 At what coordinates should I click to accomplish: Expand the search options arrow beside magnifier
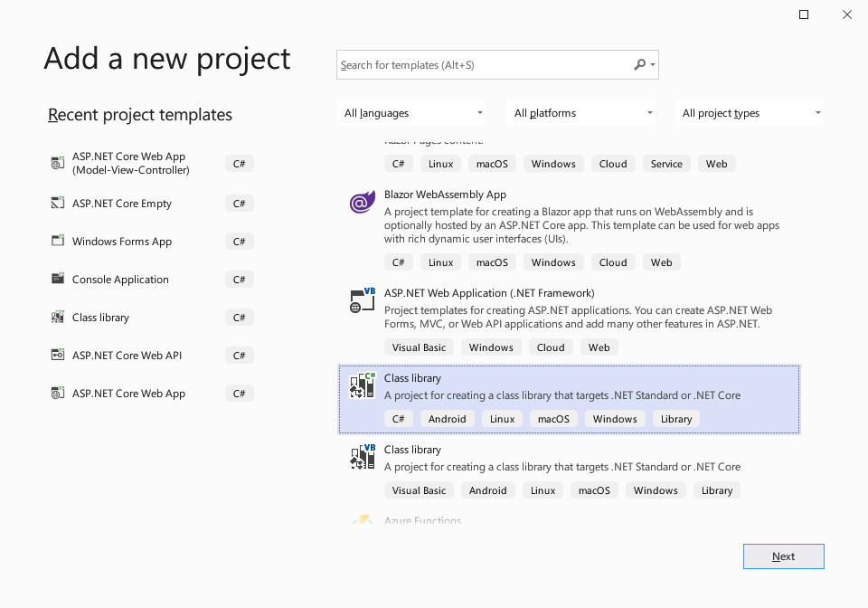pos(653,65)
